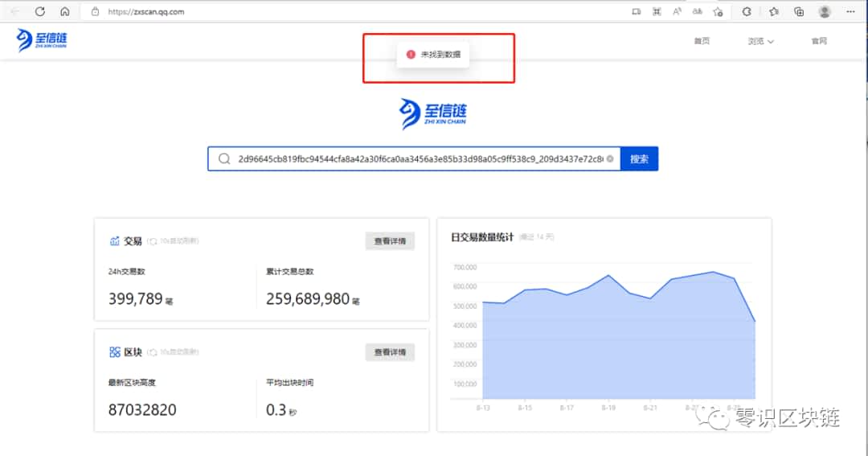Open the QR code grid icon in the address bar

coord(657,11)
